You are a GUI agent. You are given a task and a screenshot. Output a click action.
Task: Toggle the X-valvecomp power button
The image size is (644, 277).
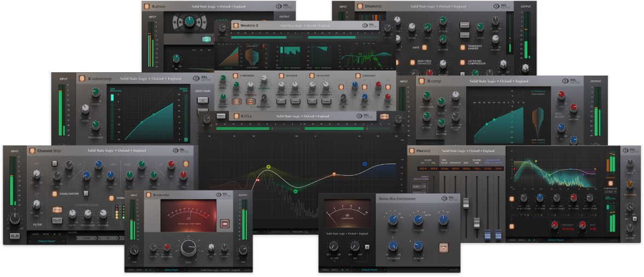tap(82, 78)
